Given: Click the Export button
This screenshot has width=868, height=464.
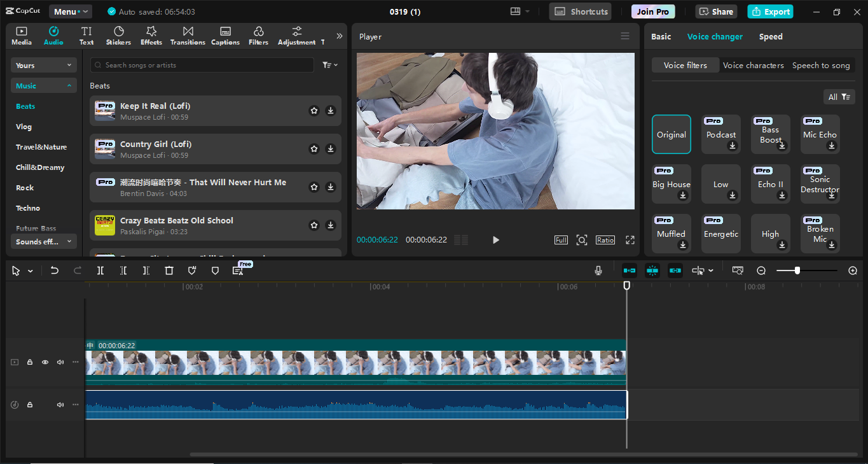Looking at the screenshot, I should [x=770, y=11].
